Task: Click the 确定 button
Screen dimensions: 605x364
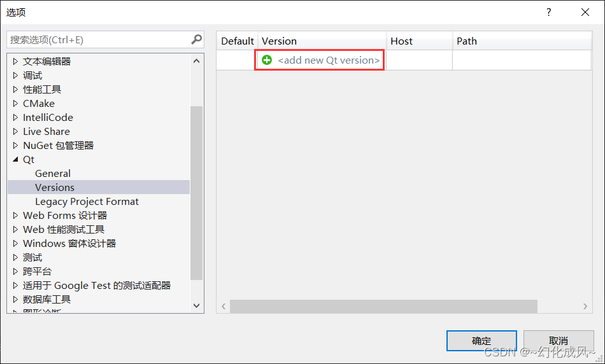Action: point(481,340)
